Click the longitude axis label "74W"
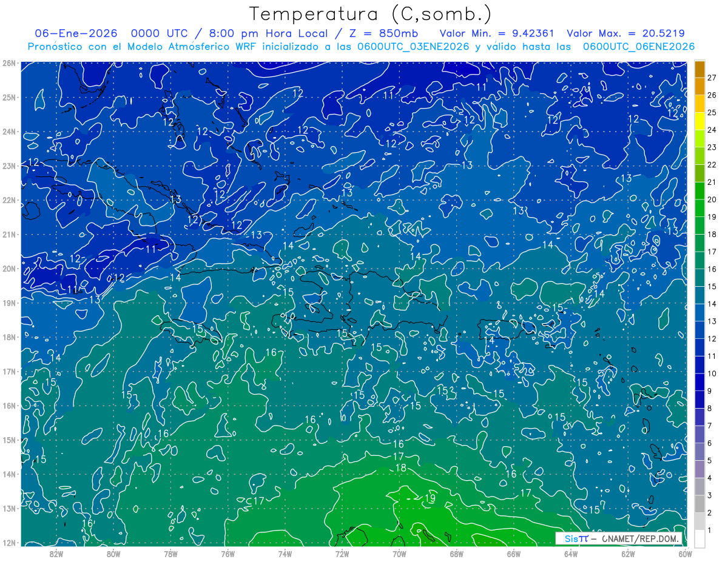Screen dimensions: 728x562 pos(285,554)
